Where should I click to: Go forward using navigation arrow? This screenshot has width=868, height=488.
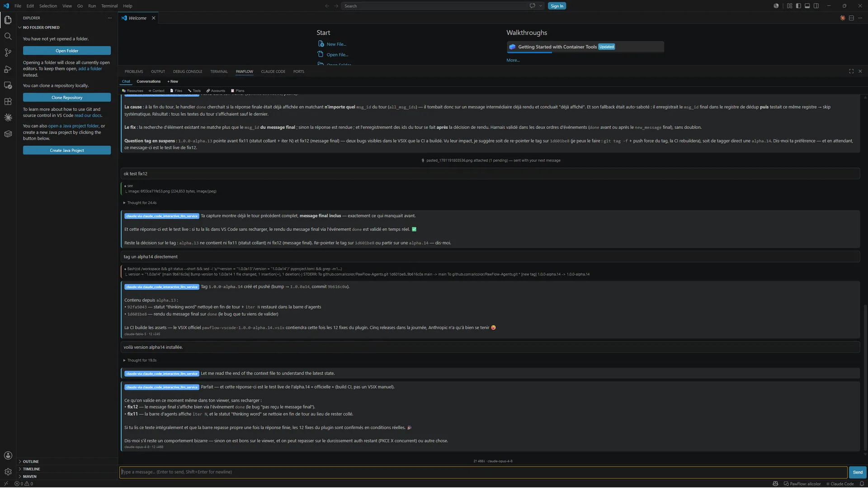[x=336, y=6]
